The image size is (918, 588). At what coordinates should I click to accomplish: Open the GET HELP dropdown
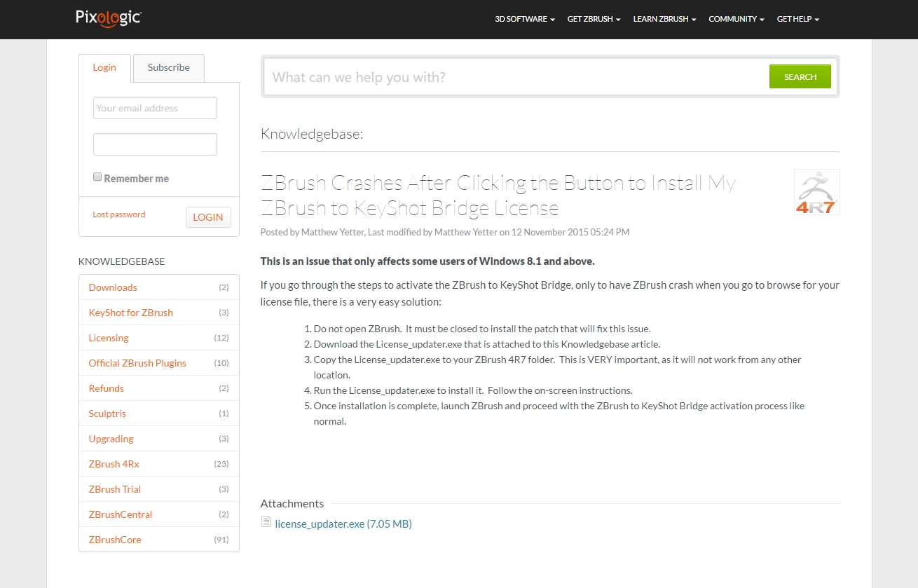point(797,19)
